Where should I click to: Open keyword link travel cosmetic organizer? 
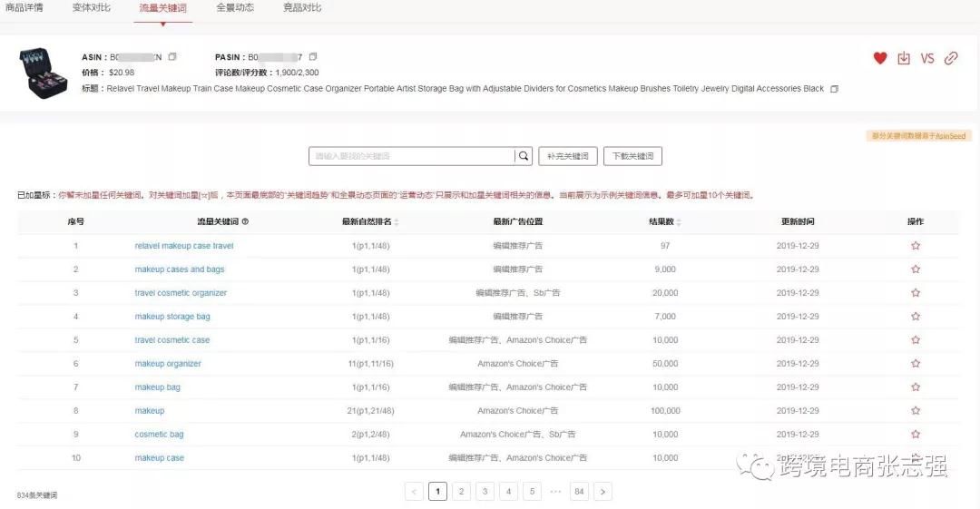[181, 293]
